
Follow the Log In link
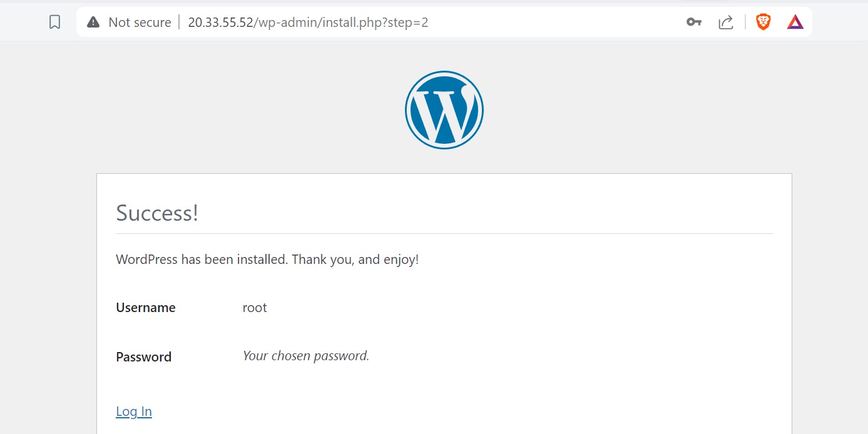coord(134,411)
